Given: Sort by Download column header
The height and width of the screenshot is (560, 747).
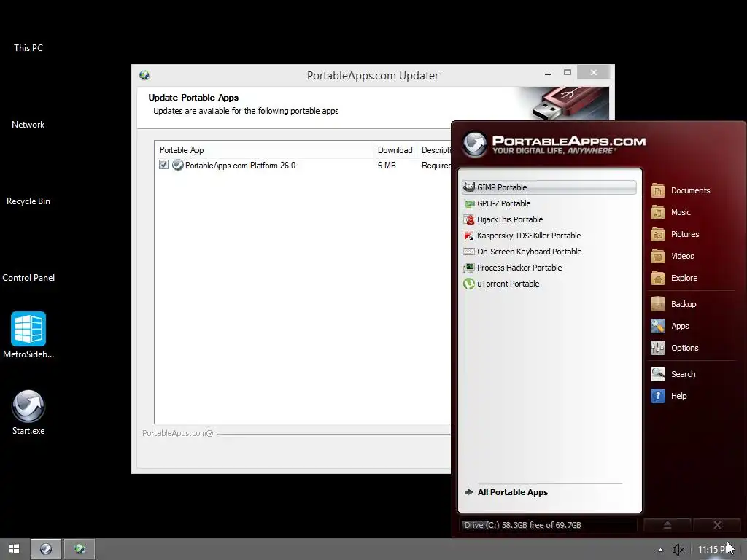Looking at the screenshot, I should pyautogui.click(x=395, y=150).
